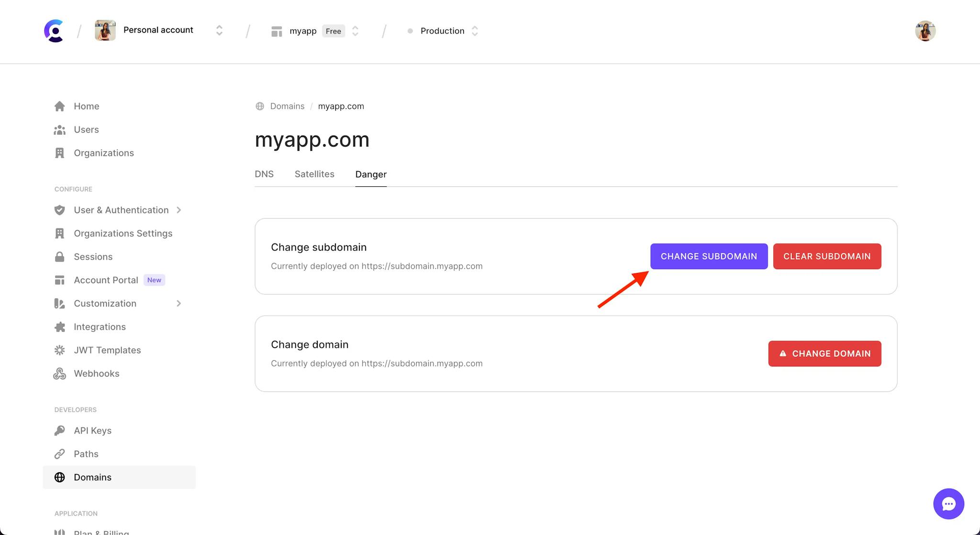Click the user profile avatar icon
Screen dimensions: 980x535
click(925, 30)
